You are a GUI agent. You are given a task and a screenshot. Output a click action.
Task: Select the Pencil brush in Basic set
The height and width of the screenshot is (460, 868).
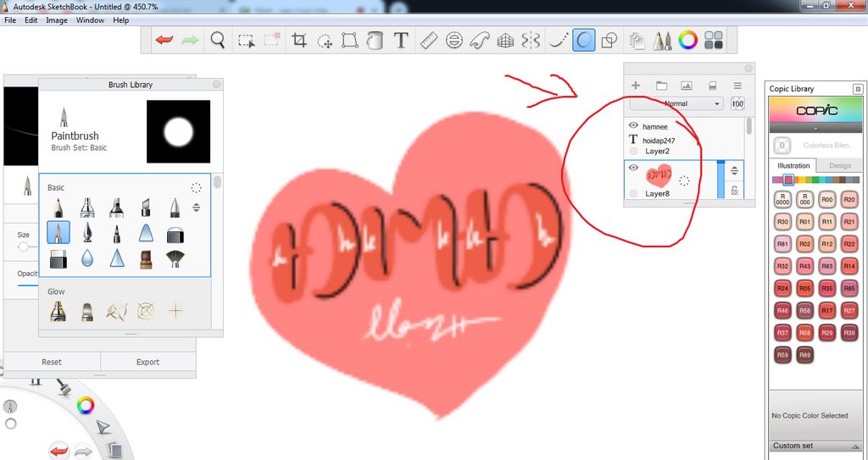click(x=58, y=207)
